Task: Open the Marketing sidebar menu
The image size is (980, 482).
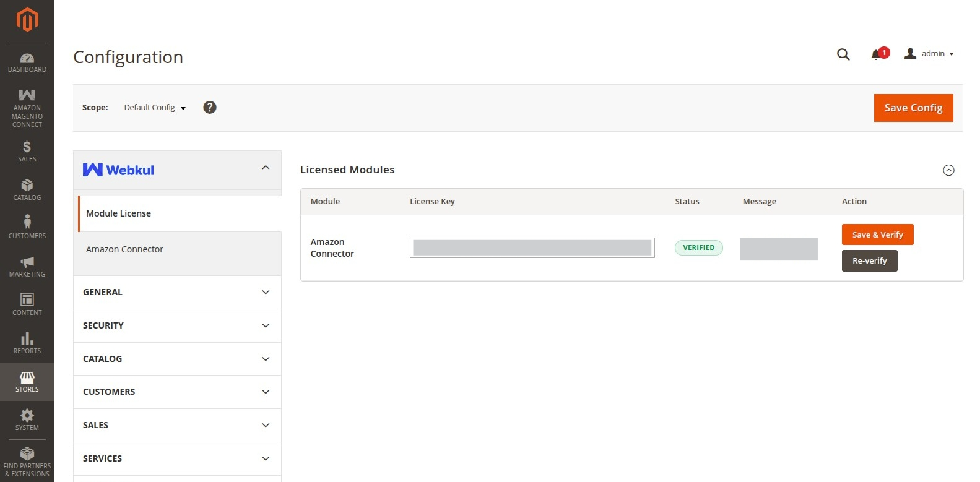Action: [x=27, y=267]
